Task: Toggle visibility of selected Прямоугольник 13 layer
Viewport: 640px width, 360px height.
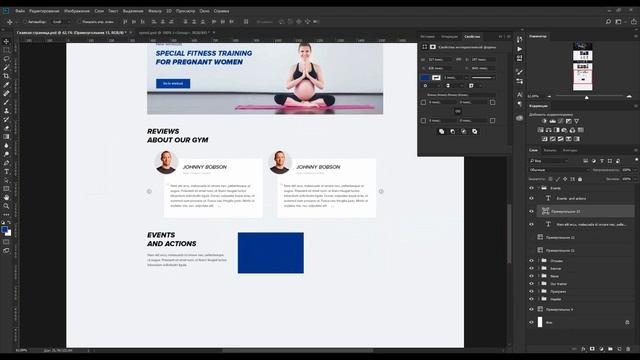Action: click(531, 211)
